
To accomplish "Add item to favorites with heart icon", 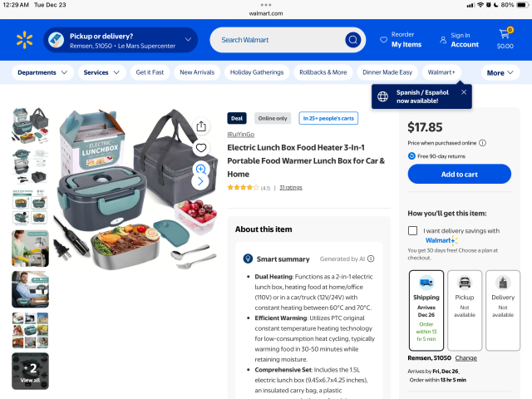I will (x=201, y=148).
